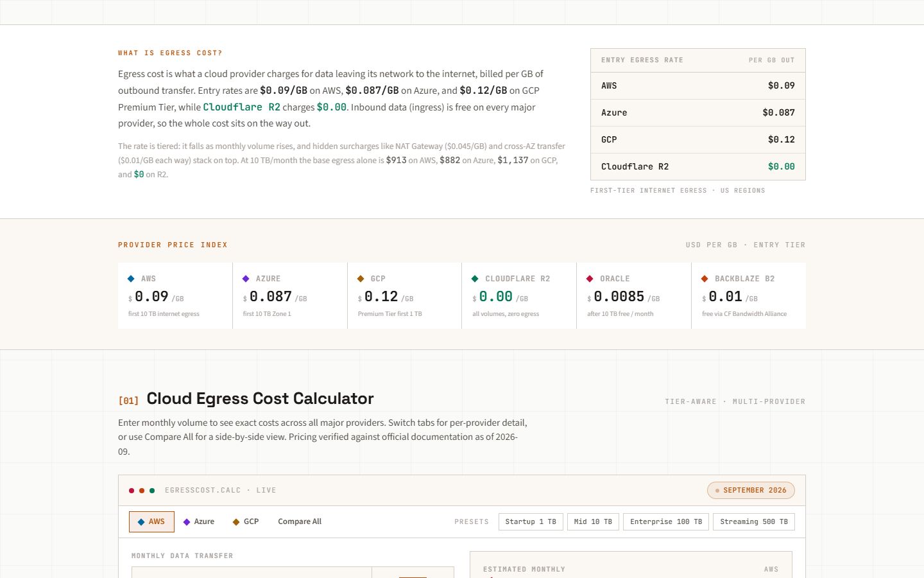Click the $0.087 value in Azure table row
The height and width of the screenshot is (578, 924).
point(778,113)
